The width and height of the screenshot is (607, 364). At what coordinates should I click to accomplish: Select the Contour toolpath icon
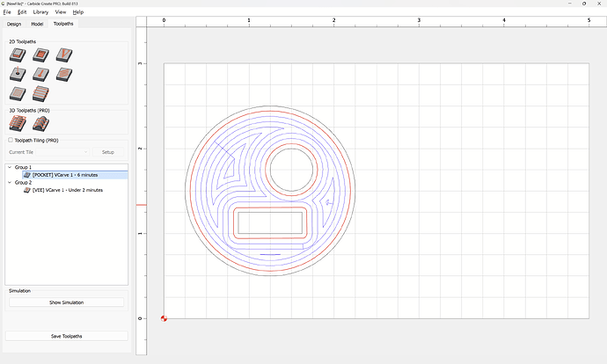(18, 55)
